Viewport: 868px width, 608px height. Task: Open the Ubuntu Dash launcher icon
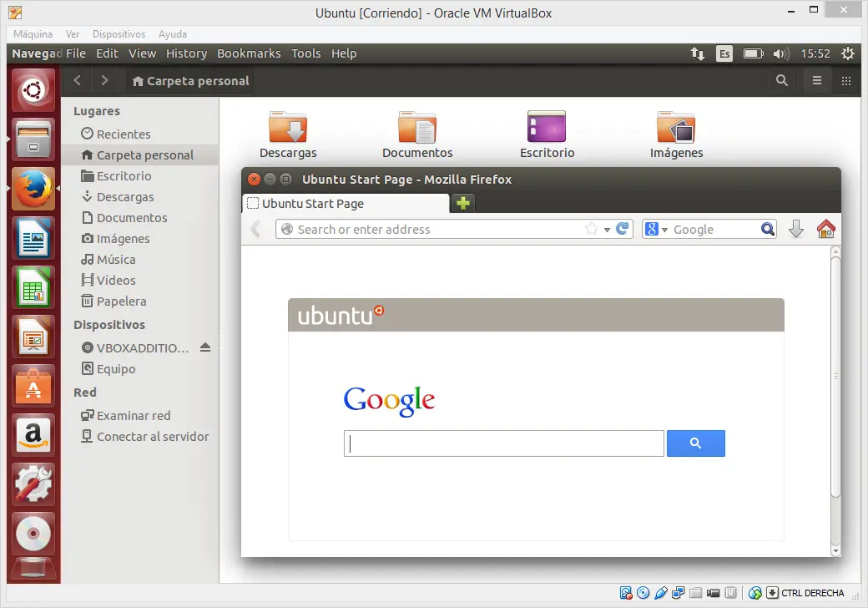click(x=33, y=89)
